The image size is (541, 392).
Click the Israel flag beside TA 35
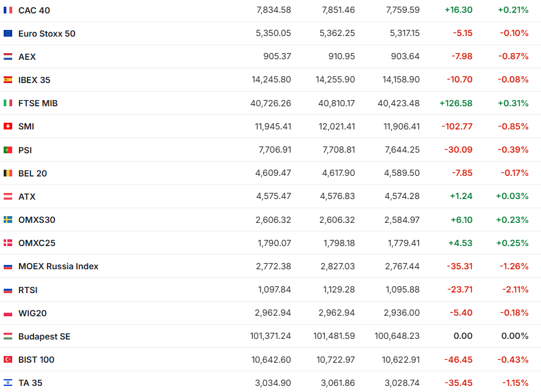(x=8, y=383)
